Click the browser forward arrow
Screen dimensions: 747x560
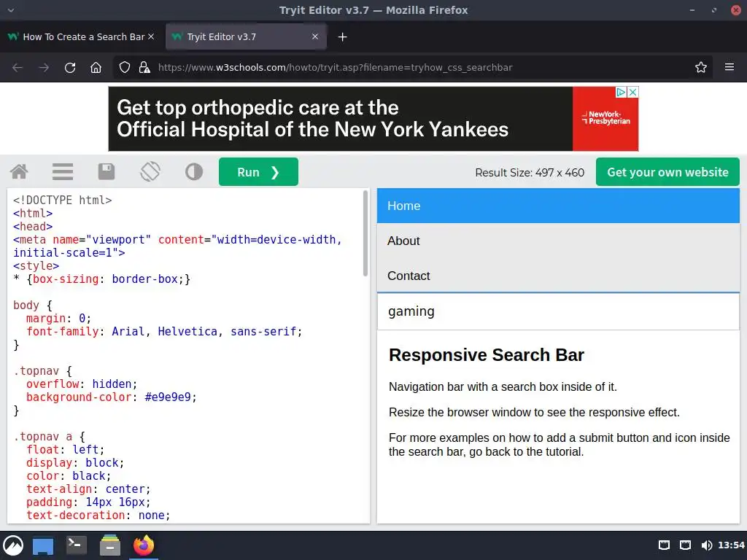click(x=44, y=68)
